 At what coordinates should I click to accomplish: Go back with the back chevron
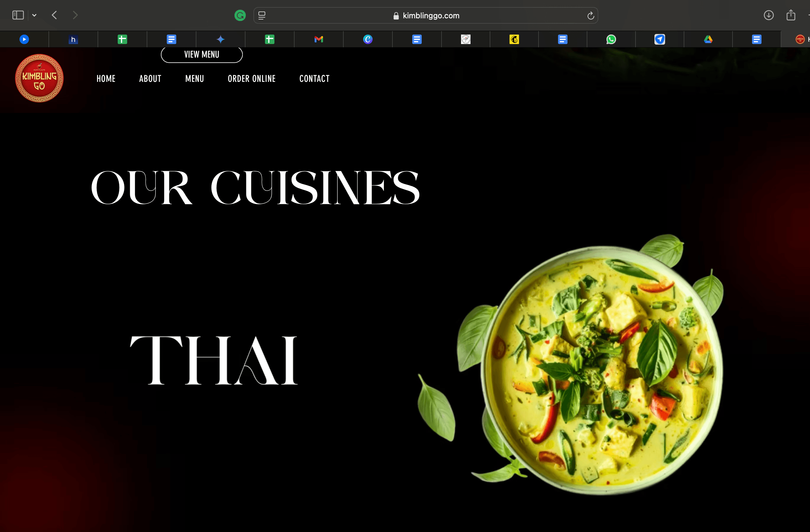pos(54,15)
